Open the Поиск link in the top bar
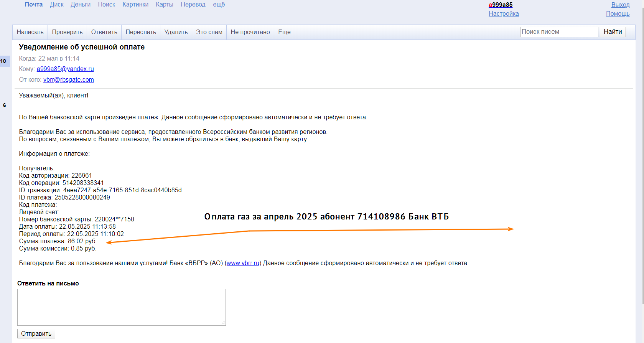This screenshot has height=343, width=644. (x=107, y=5)
